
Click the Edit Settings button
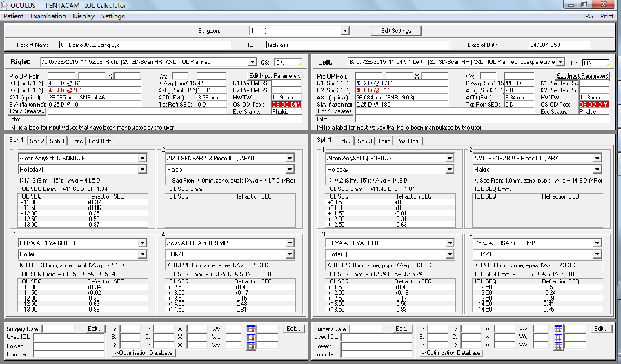395,31
